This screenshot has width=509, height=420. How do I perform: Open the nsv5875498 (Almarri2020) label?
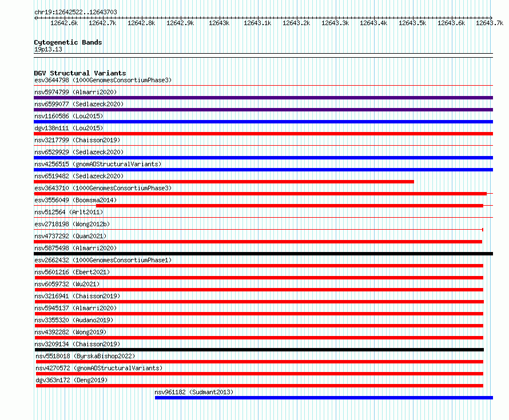[x=75, y=248]
